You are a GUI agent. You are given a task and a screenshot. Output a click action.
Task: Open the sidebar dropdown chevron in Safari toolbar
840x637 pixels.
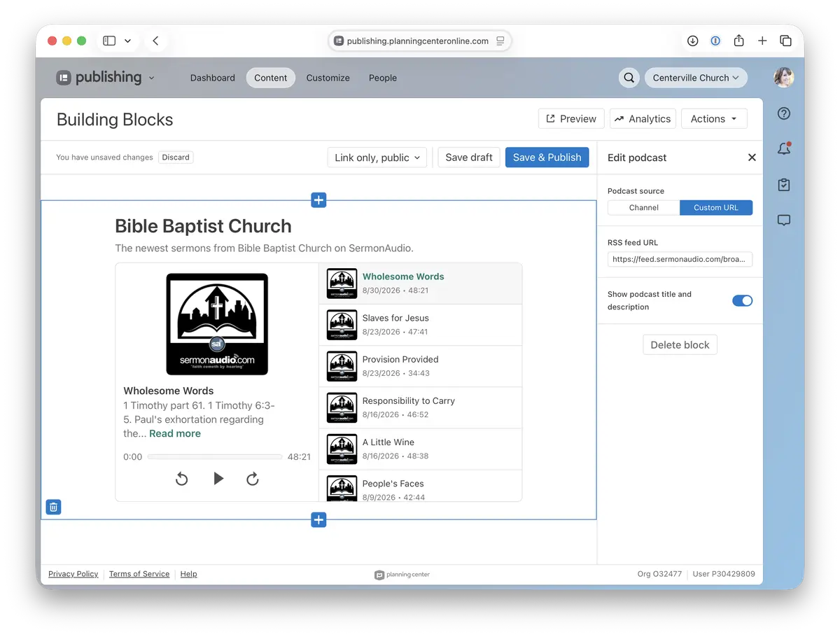click(x=127, y=41)
